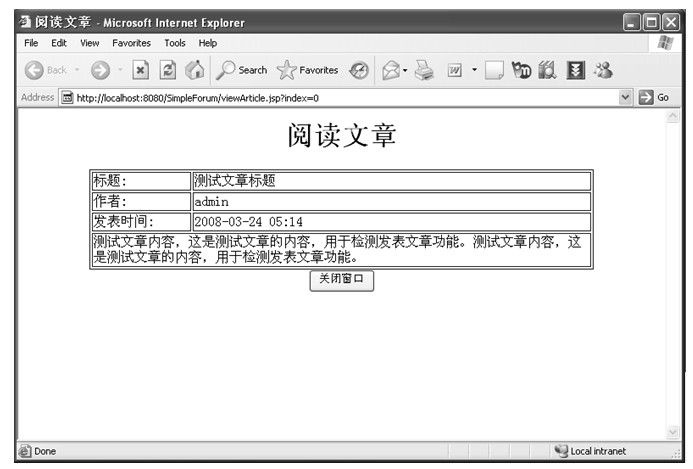Open the Mail envelope icon
This screenshot has height=469, width=693.
(x=391, y=70)
